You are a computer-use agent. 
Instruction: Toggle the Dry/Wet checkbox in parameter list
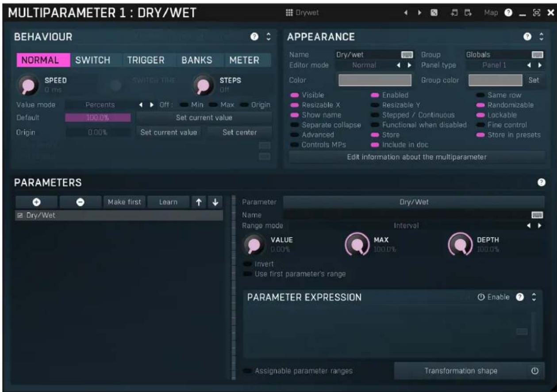pyautogui.click(x=19, y=216)
